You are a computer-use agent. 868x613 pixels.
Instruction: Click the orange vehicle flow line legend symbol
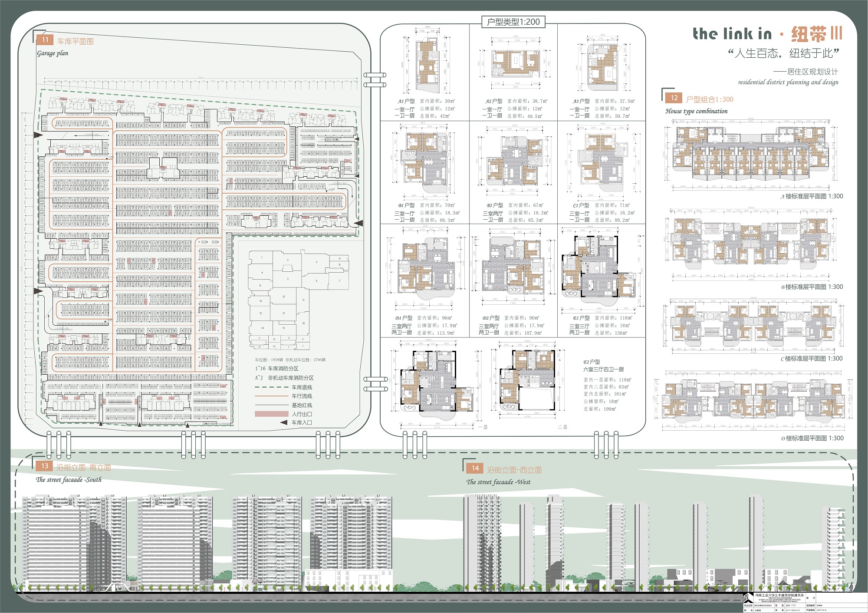271,396
